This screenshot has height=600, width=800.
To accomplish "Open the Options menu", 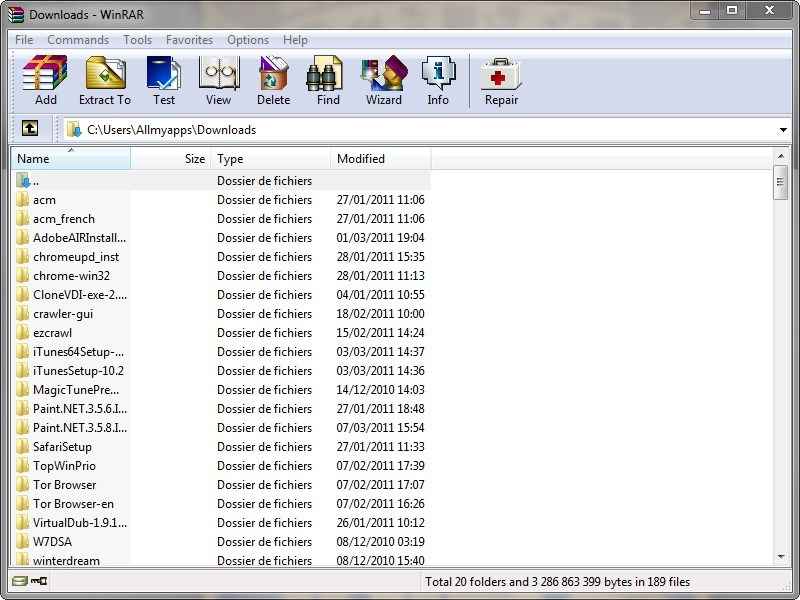I will pos(248,40).
